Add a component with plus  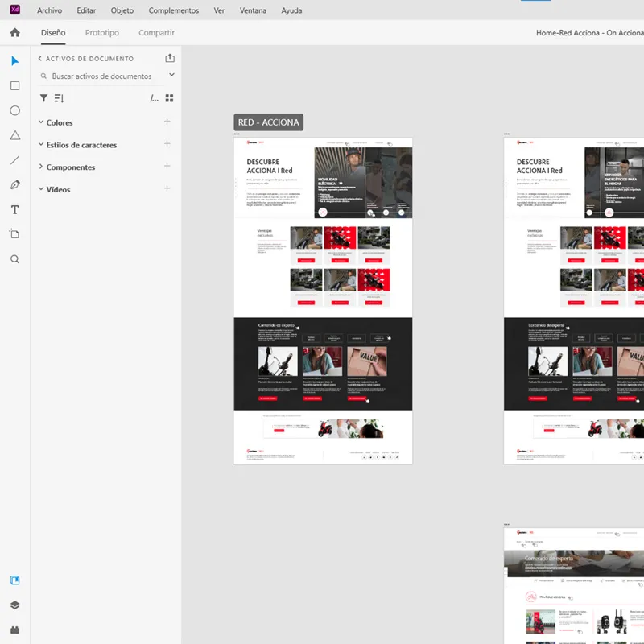pyautogui.click(x=167, y=166)
